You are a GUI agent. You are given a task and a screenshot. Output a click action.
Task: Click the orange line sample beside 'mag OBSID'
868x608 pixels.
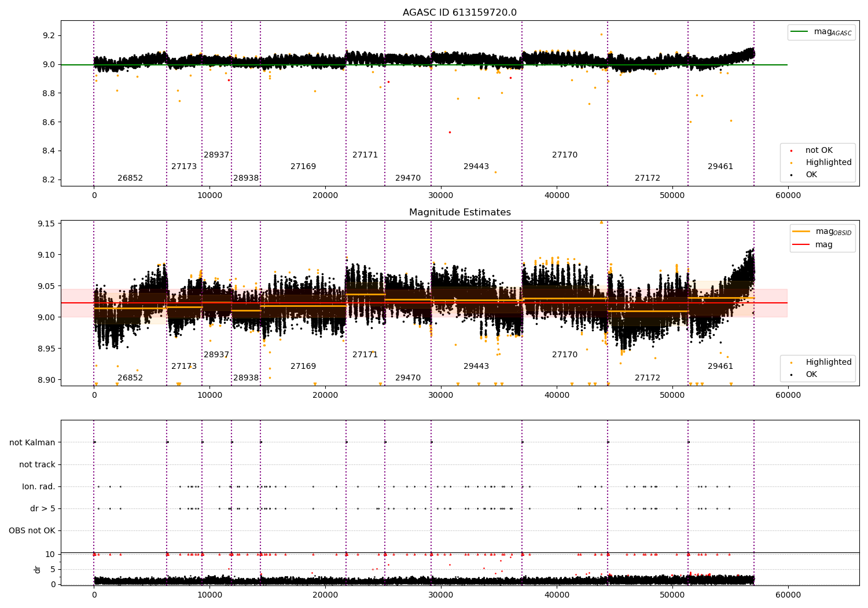click(801, 232)
